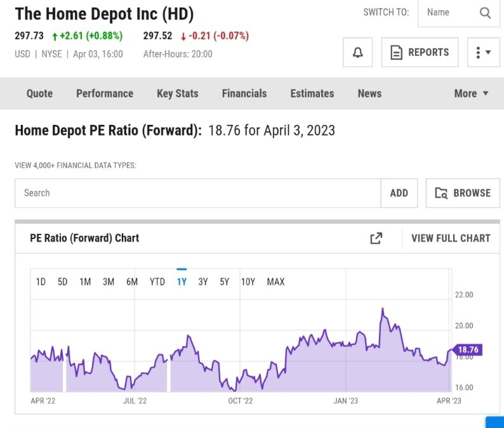Click the financial data Search field
The image size is (504, 428).
pyautogui.click(x=197, y=193)
